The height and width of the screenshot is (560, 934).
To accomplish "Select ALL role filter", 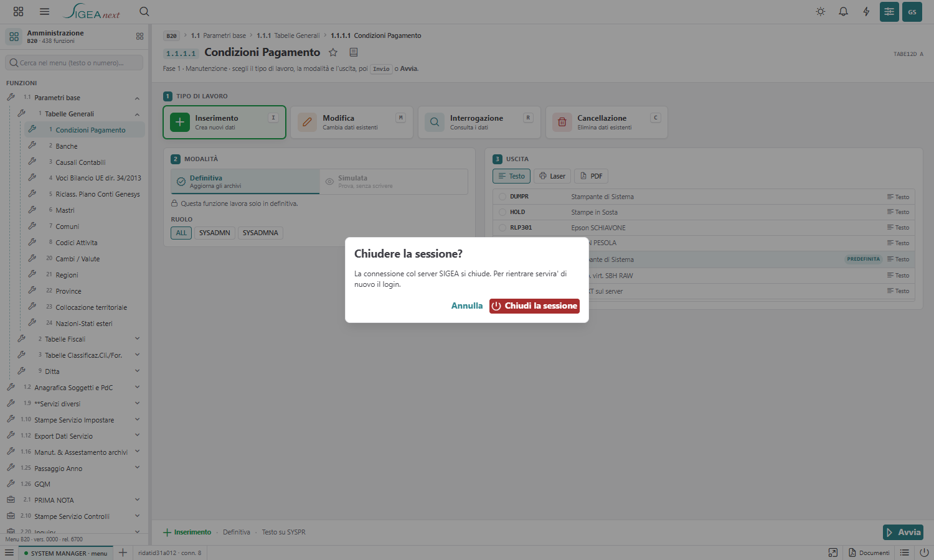I will point(181,233).
